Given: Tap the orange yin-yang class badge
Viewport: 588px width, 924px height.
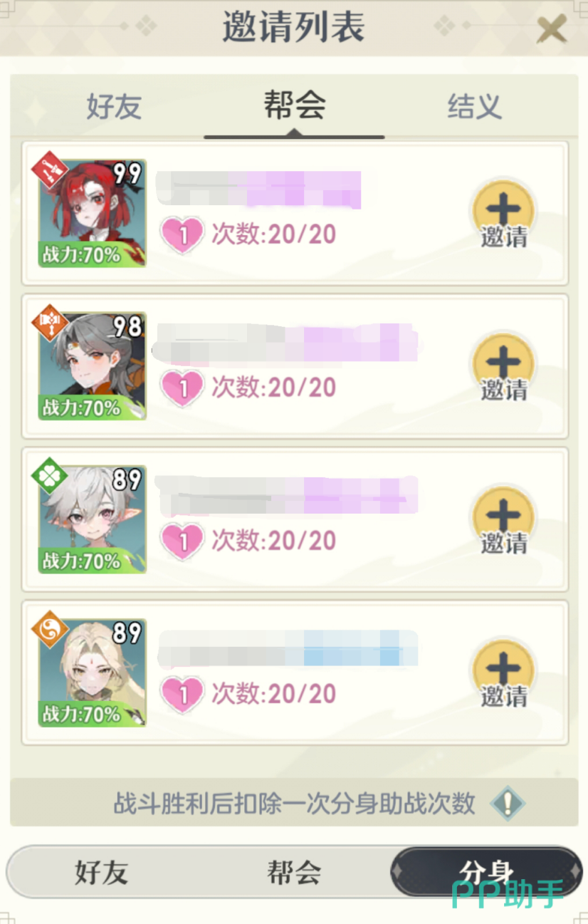Looking at the screenshot, I should (50, 629).
